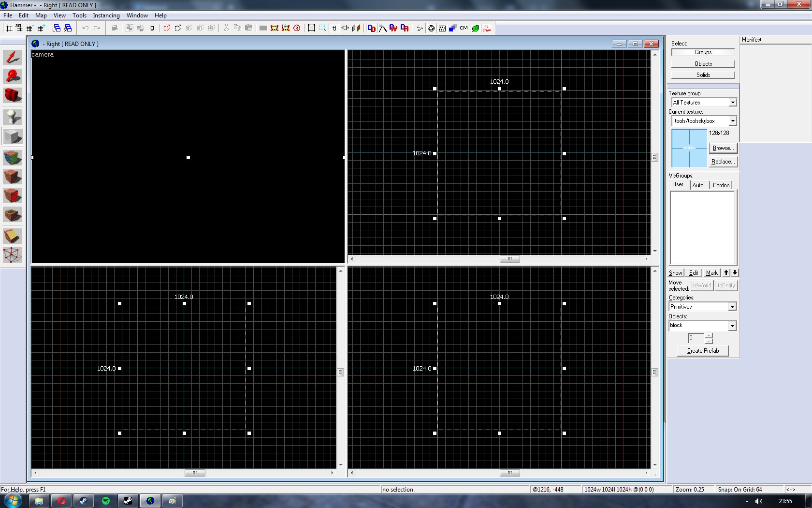
Task: Switch to the User VisGroups tab
Action: coord(678,185)
